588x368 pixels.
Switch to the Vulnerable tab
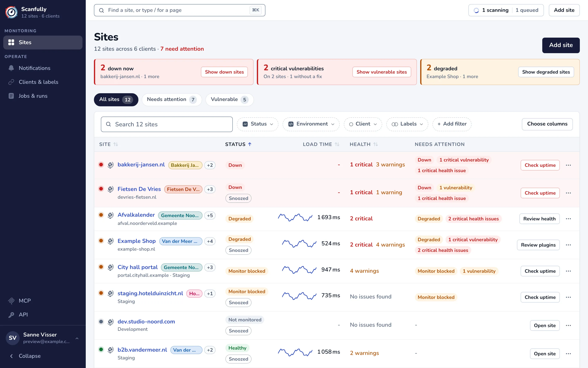click(230, 100)
